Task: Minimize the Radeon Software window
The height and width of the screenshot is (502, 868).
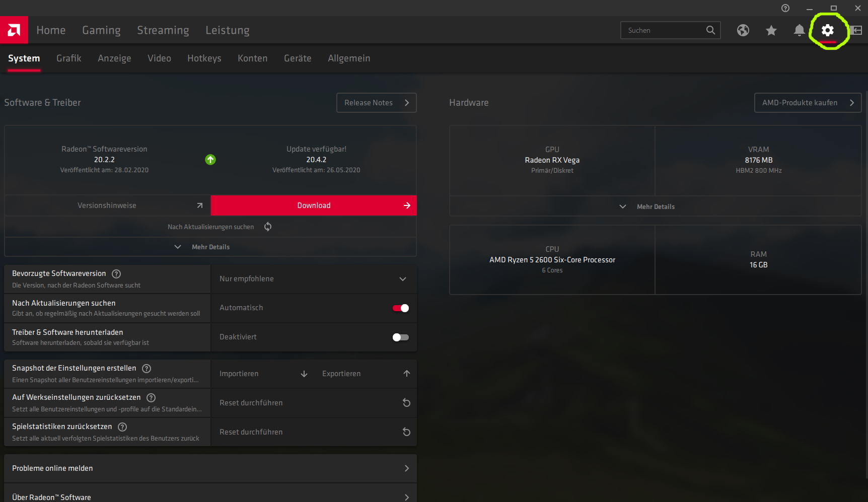Action: coord(810,8)
